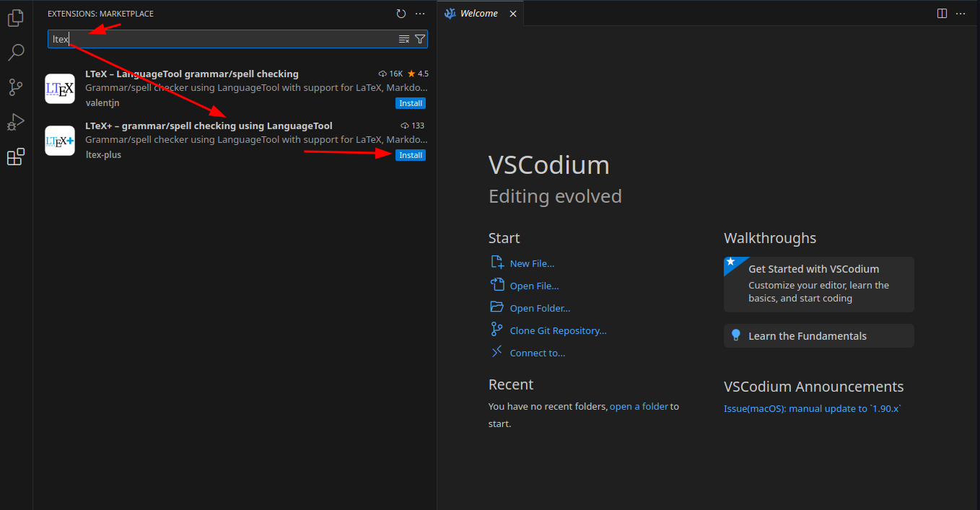This screenshot has height=510, width=980.
Task: Click the 16K download count
Action: coord(390,74)
